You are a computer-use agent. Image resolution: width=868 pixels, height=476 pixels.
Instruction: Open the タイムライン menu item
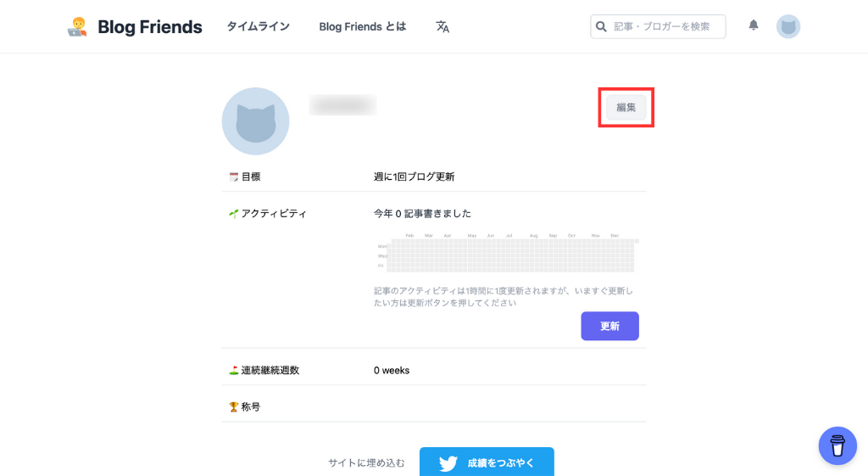[258, 26]
